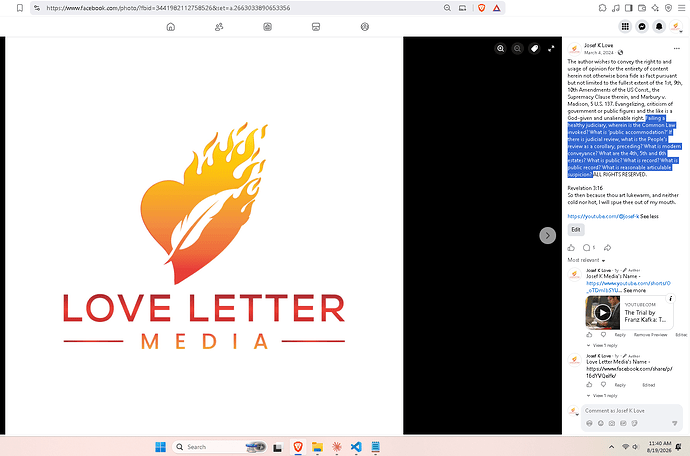This screenshot has width=690, height=456.
Task: Open browser Extensions puzzle icon
Action: (x=602, y=8)
